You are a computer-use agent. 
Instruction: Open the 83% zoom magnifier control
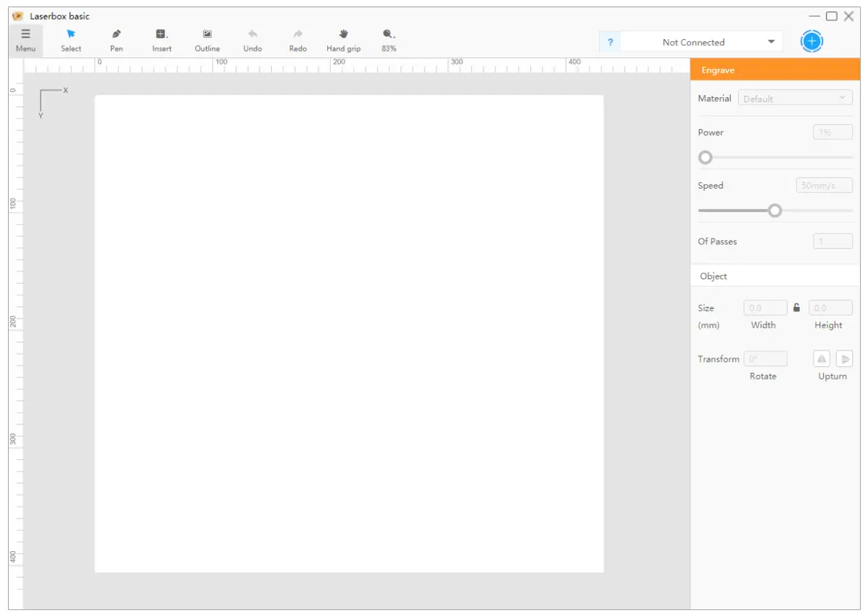click(x=389, y=40)
